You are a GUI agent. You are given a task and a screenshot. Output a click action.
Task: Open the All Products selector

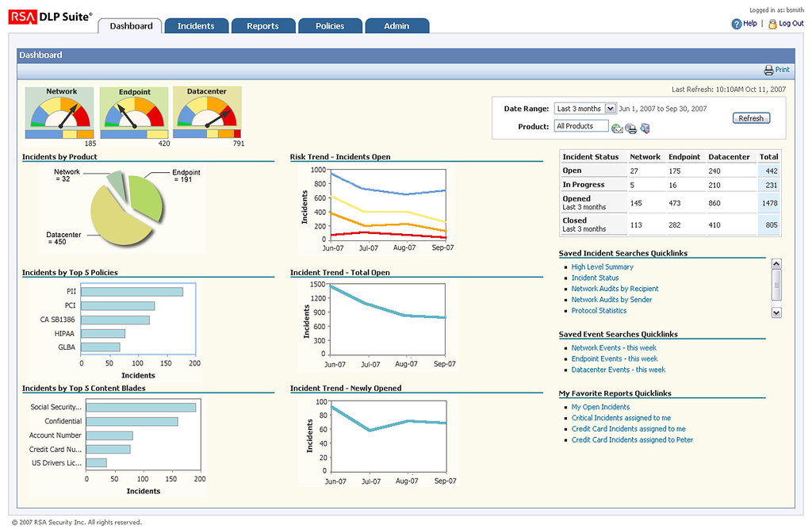click(581, 126)
